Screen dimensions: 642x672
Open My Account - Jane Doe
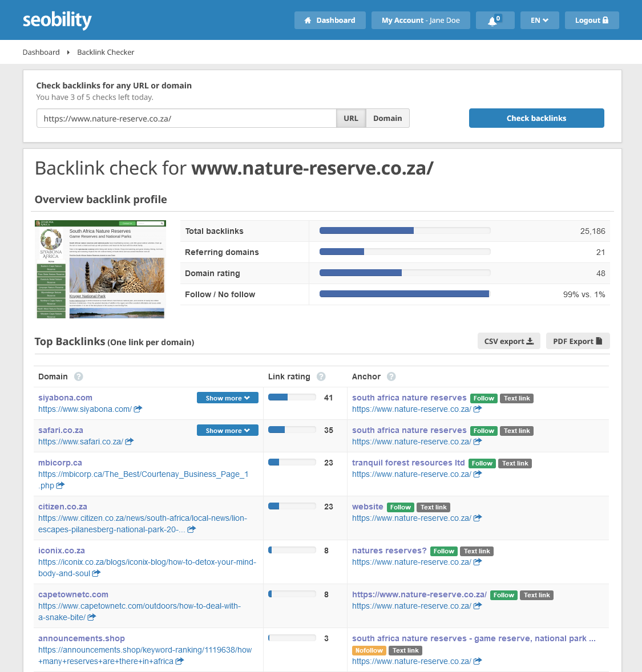[x=421, y=20]
